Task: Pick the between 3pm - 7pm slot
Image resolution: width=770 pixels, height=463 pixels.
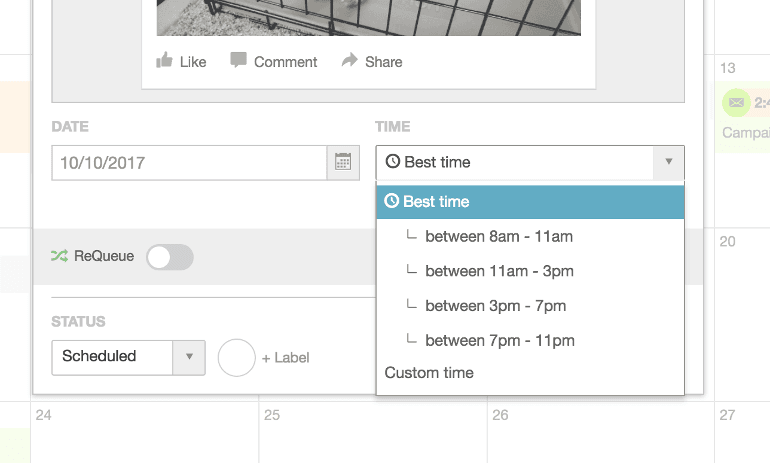Action: pyautogui.click(x=495, y=306)
